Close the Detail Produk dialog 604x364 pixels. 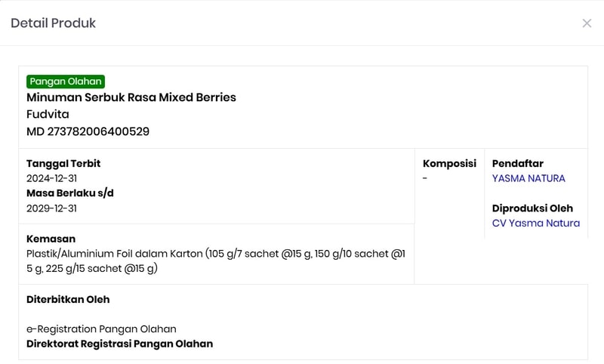(x=587, y=23)
